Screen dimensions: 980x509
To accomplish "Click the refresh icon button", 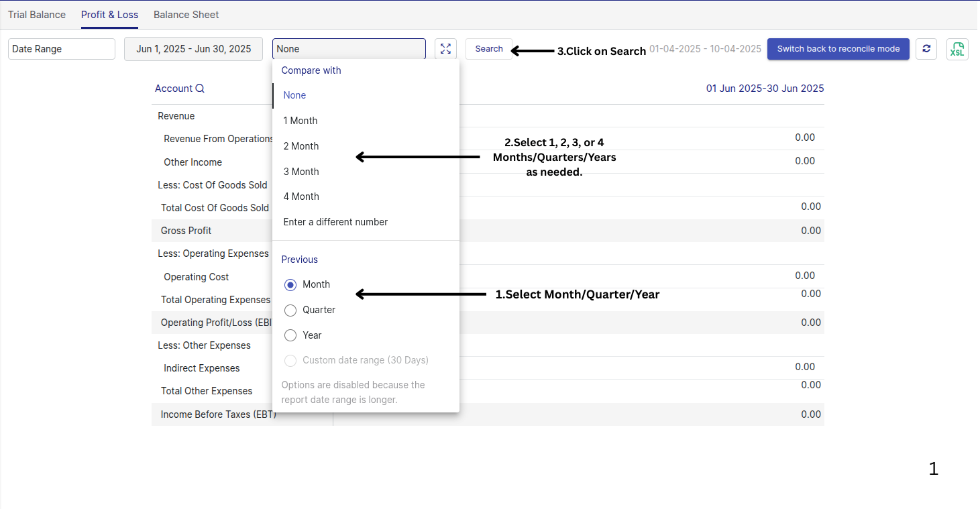I will point(926,49).
